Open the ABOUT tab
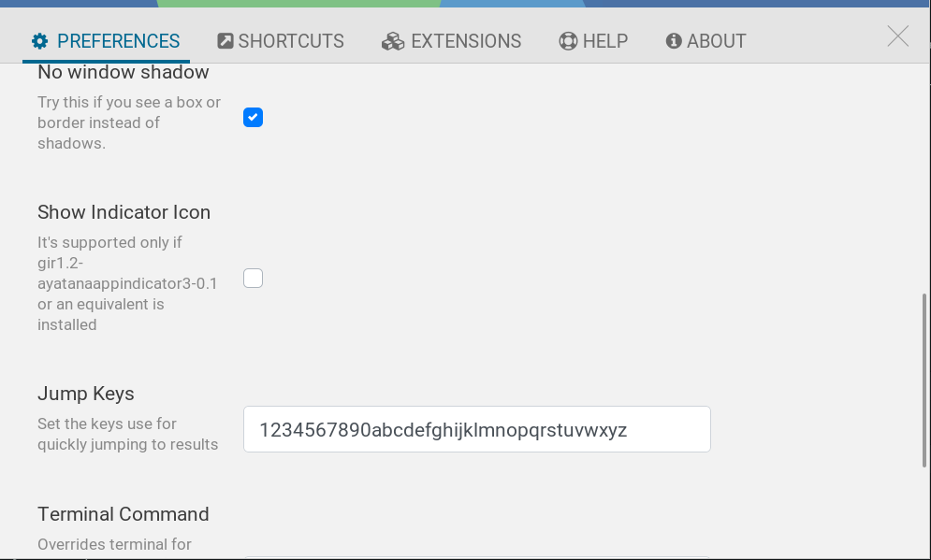The width and height of the screenshot is (931, 560). (706, 41)
